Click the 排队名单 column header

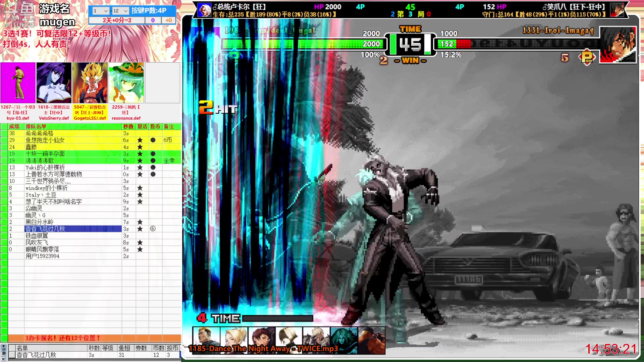[73, 126]
